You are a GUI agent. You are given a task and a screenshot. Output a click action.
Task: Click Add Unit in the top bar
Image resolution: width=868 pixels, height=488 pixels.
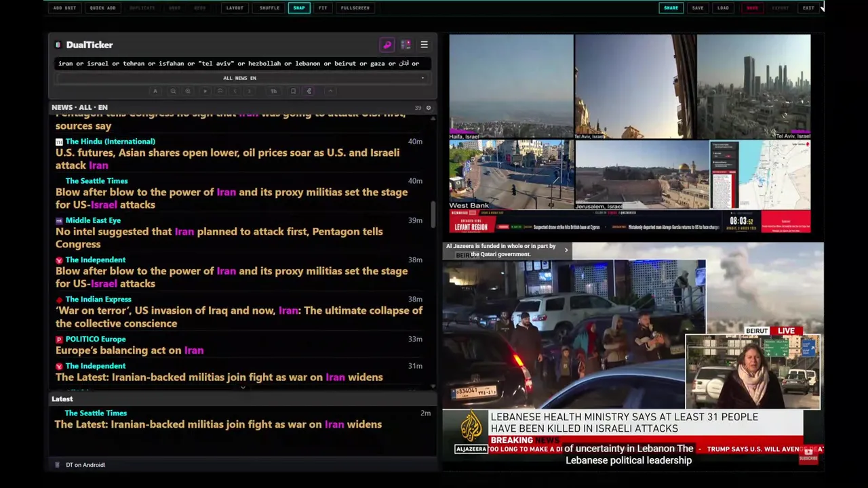(x=64, y=8)
